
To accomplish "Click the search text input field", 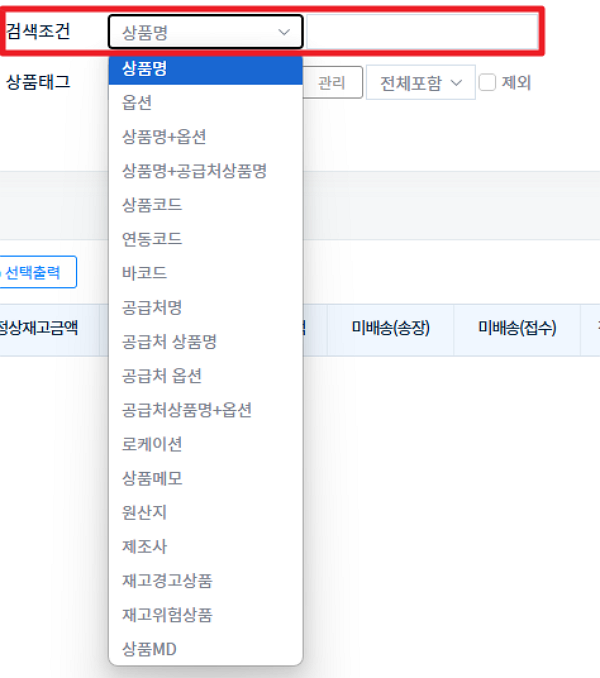I will pyautogui.click(x=420, y=32).
